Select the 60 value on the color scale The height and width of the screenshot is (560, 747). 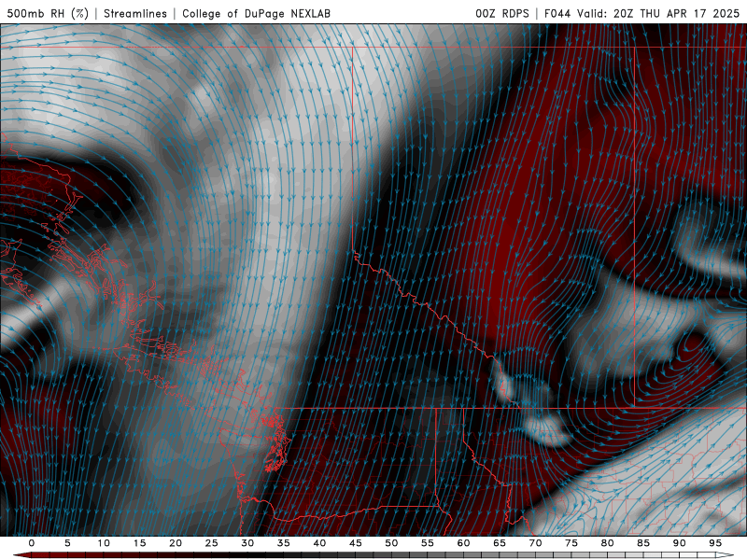coord(463,543)
